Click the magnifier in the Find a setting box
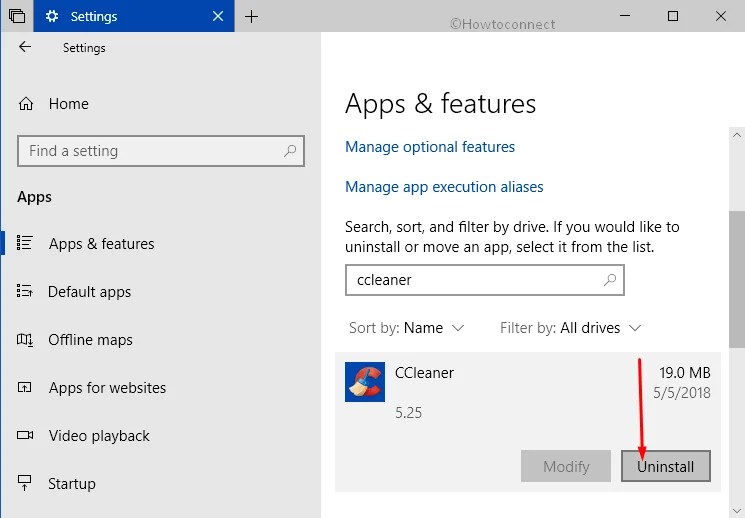The height and width of the screenshot is (518, 745). pyautogui.click(x=289, y=151)
